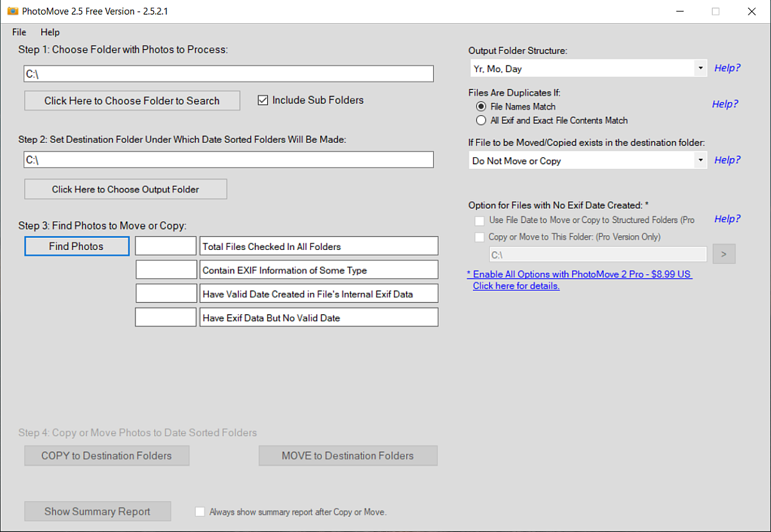Click the PhotoMove app icon in title bar
The width and height of the screenshot is (771, 532).
[12, 11]
